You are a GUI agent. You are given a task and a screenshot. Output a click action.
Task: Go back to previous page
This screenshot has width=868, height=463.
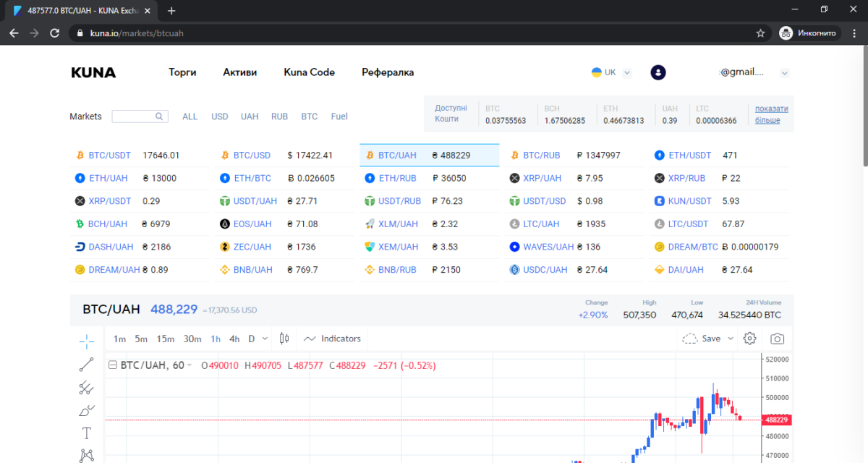click(14, 33)
